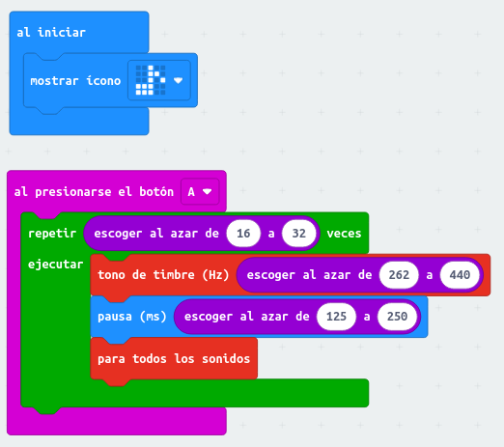Select the 'al iniciar' block
This screenshot has height=447, width=504.
click(51, 33)
